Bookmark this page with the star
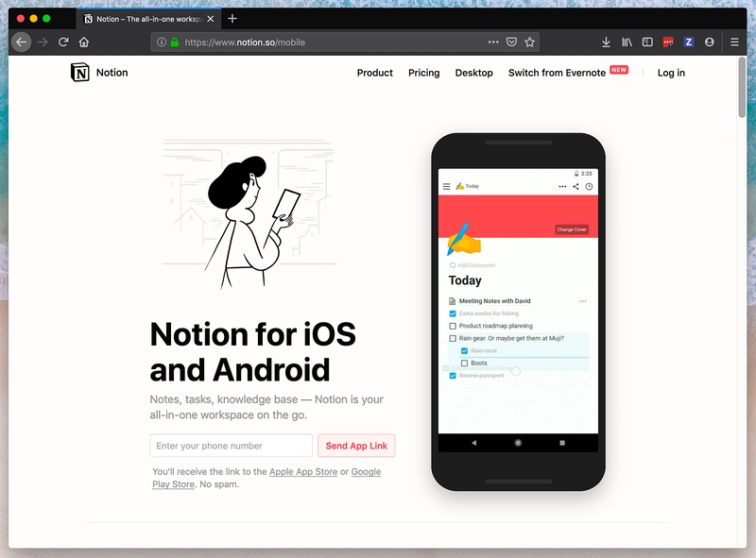Image resolution: width=756 pixels, height=558 pixels. click(x=529, y=42)
